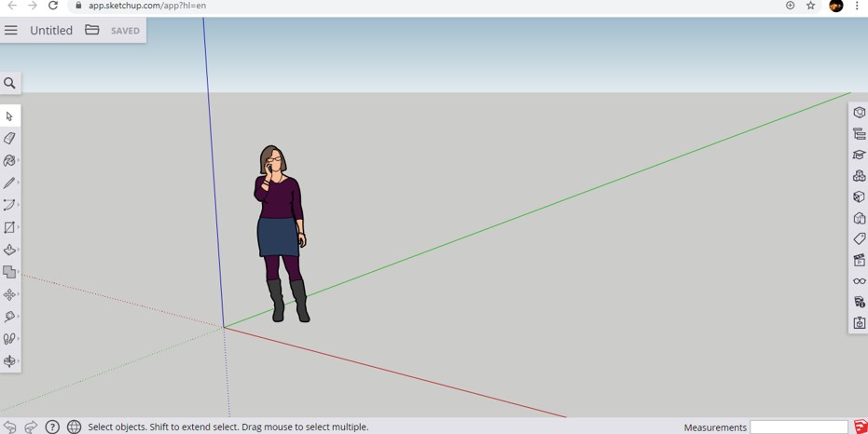Select the Line pencil tool
The width and height of the screenshot is (868, 434).
[x=9, y=183]
